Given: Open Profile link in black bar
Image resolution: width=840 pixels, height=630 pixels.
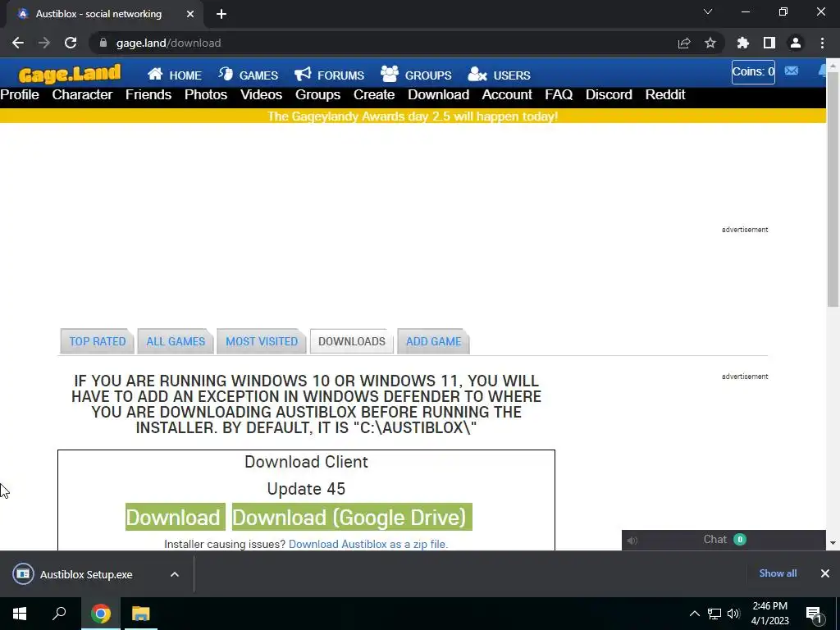Looking at the screenshot, I should click(20, 95).
